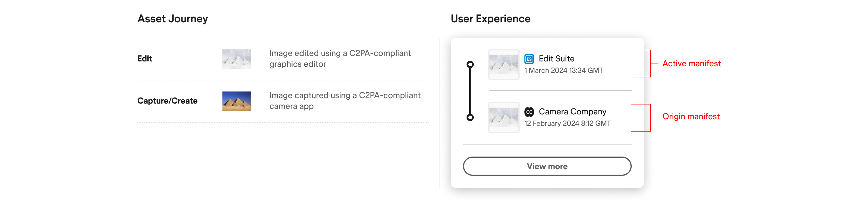Click the Edit Suite manifest thumbnail
This screenshot has width=868, height=224.
504,64
